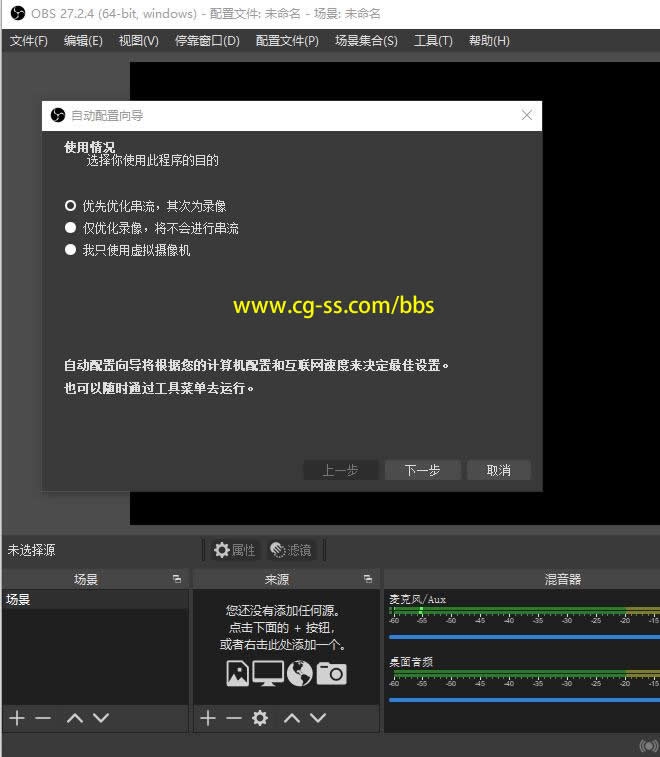Pop out the 场景 dock panel
Viewport: 660px width, 757px height.
(177, 579)
